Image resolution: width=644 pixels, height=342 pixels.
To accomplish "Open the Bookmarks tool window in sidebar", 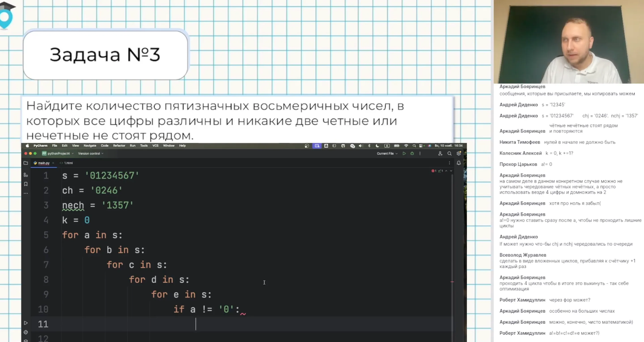I will tap(26, 184).
